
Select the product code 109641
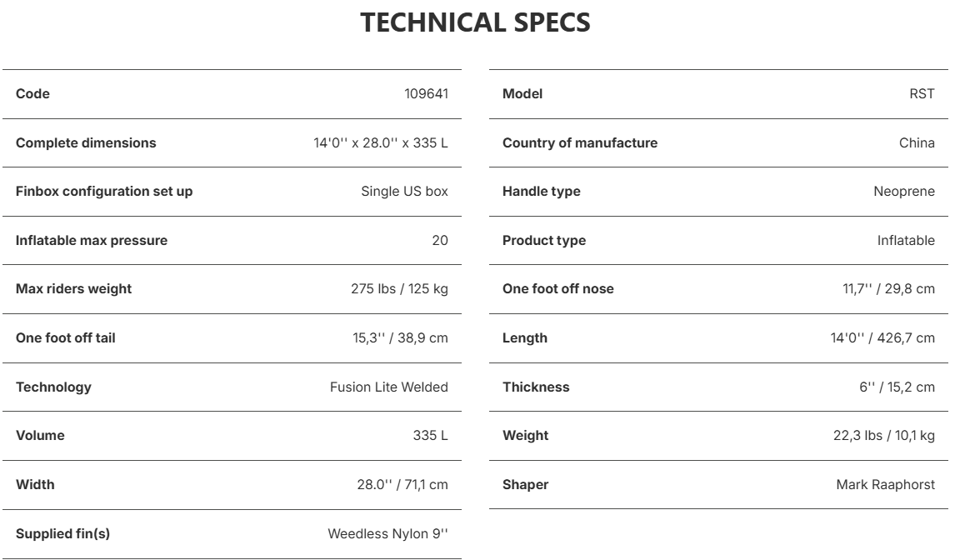pyautogui.click(x=426, y=93)
